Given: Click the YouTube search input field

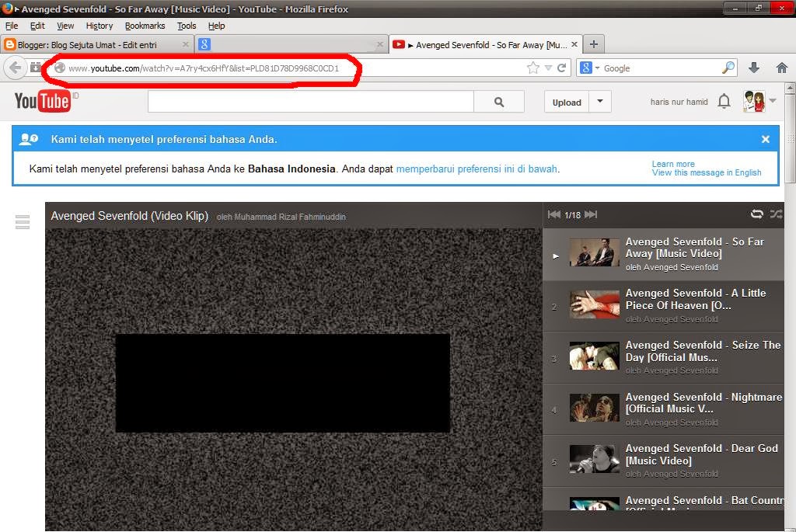Looking at the screenshot, I should coord(311,102).
